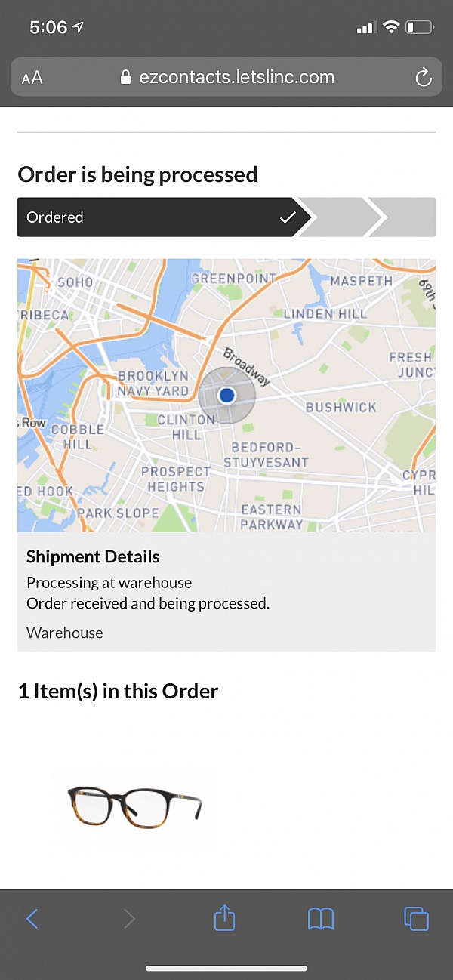453x980 pixels.
Task: Tap the Shipment Details heading
Action: [93, 557]
